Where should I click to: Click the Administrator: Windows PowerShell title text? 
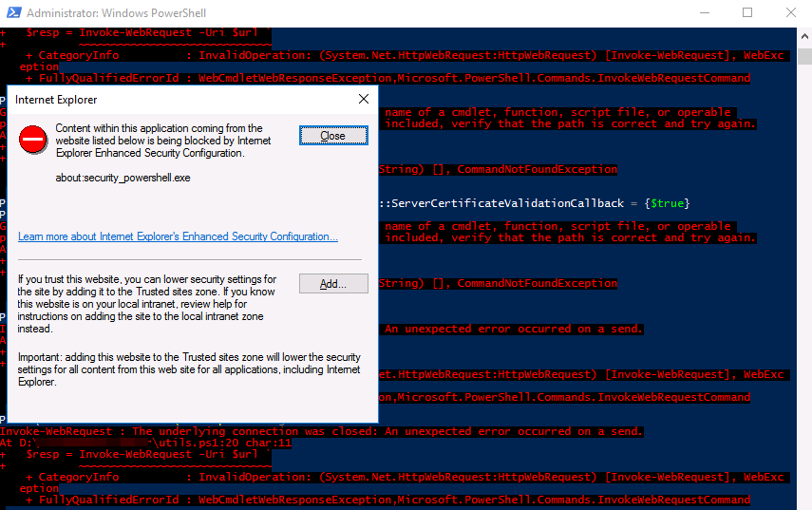tap(116, 13)
